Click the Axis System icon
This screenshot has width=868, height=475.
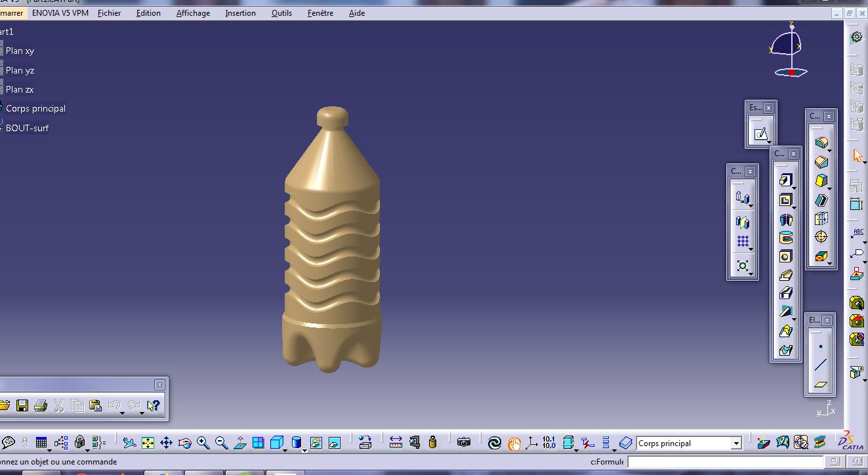(x=531, y=443)
